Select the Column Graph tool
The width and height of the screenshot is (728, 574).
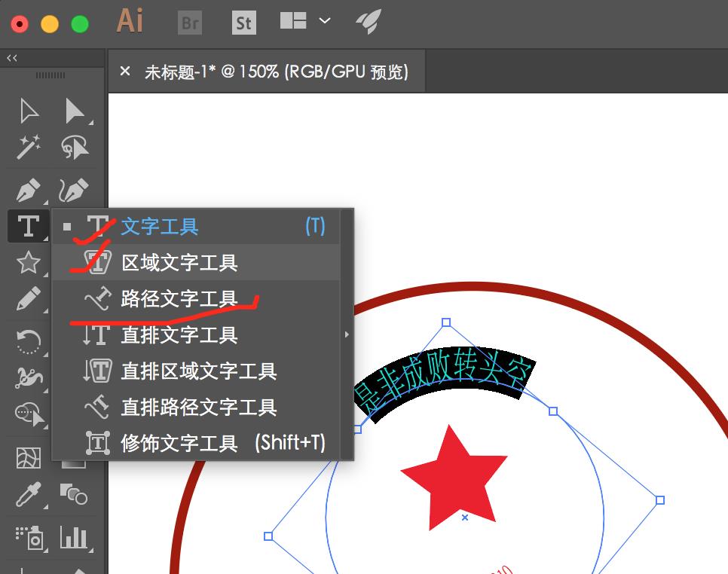(73, 538)
